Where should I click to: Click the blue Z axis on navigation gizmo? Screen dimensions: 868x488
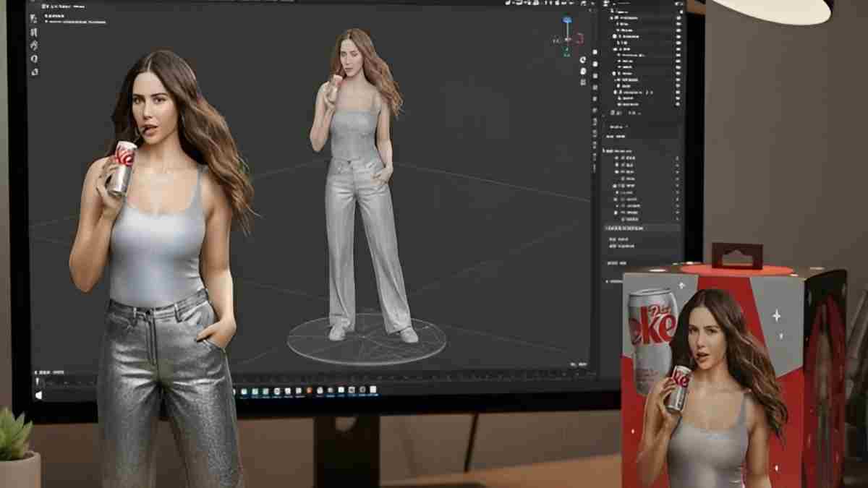[568, 20]
